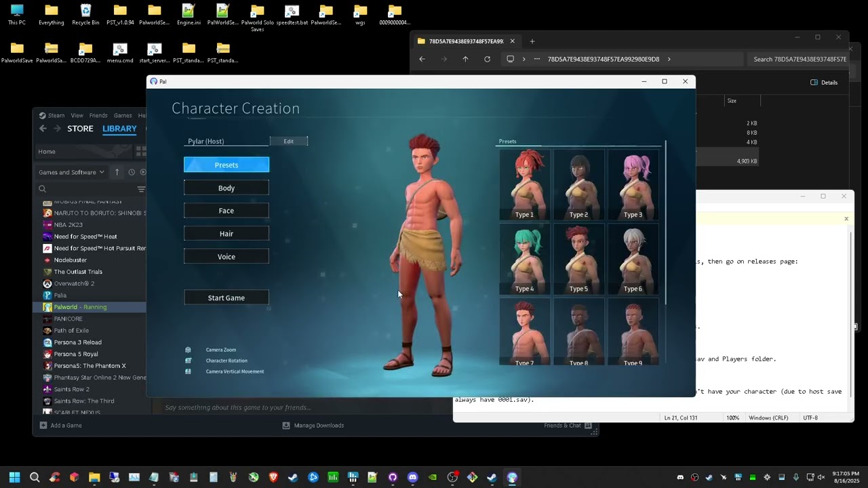Click the Steam forward navigation arrow
Screen dimensions: 868x488
[x=57, y=129]
